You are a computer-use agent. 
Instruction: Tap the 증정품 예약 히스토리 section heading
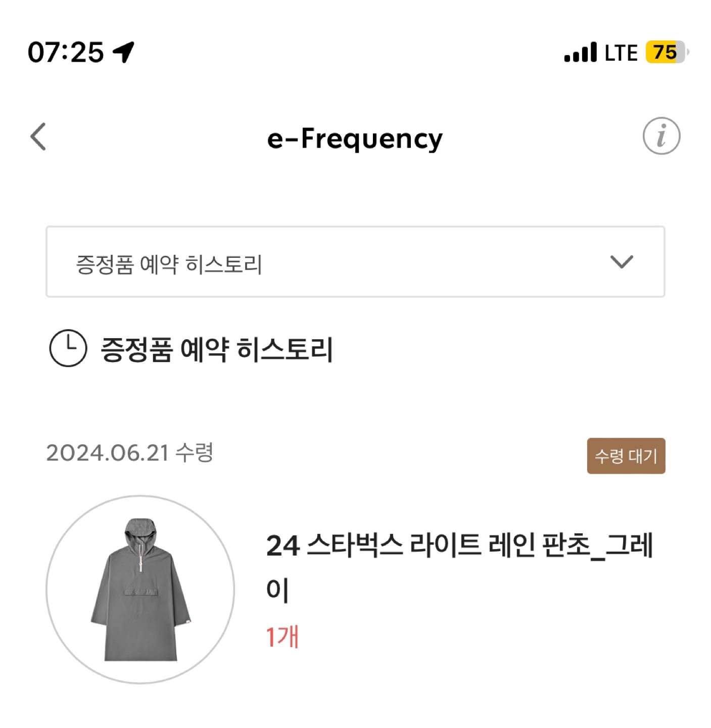click(x=216, y=349)
